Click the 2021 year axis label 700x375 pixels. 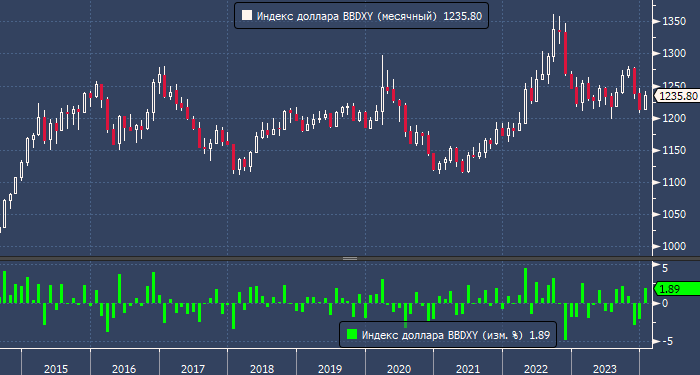[x=467, y=369]
